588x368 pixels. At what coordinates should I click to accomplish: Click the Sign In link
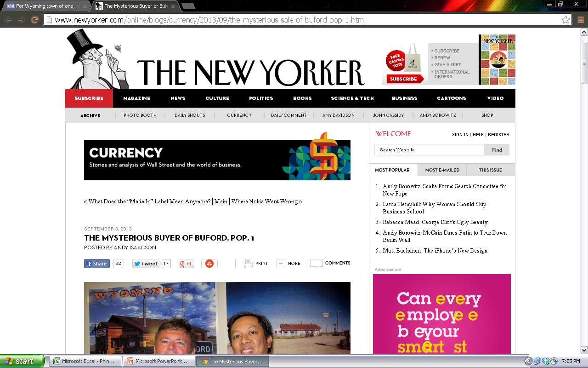[460, 135]
